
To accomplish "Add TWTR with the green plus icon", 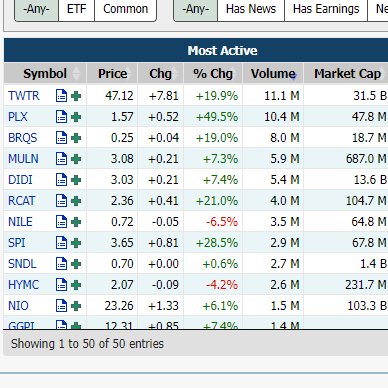I will (x=76, y=96).
